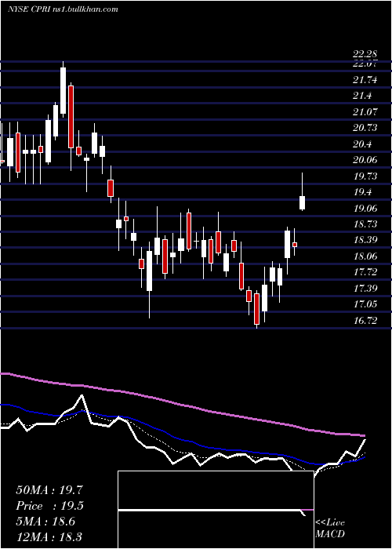The image size is (392, 549).
Task: Click the 19.06 price axis label
Action: 365,209
